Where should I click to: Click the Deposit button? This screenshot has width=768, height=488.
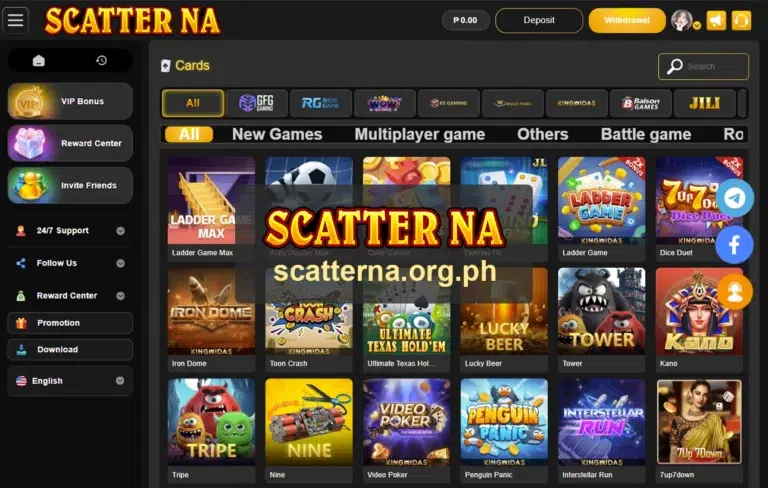(539, 21)
